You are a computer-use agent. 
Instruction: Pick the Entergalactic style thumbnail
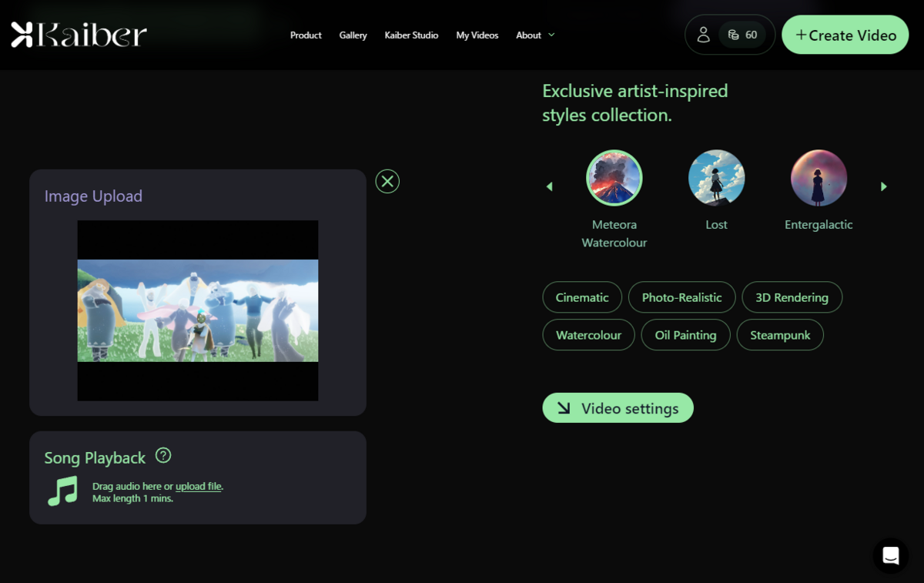point(819,178)
